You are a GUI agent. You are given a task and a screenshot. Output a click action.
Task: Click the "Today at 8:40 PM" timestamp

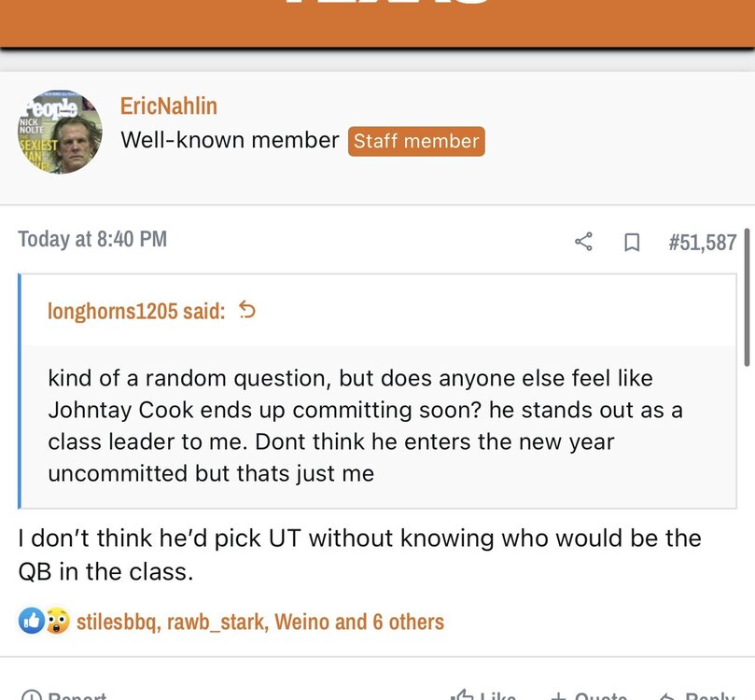pos(92,239)
